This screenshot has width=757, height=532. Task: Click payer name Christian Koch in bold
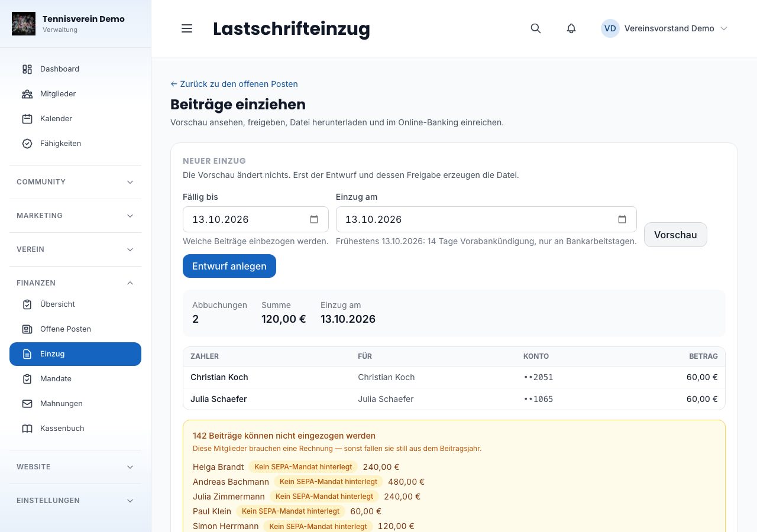pos(219,377)
